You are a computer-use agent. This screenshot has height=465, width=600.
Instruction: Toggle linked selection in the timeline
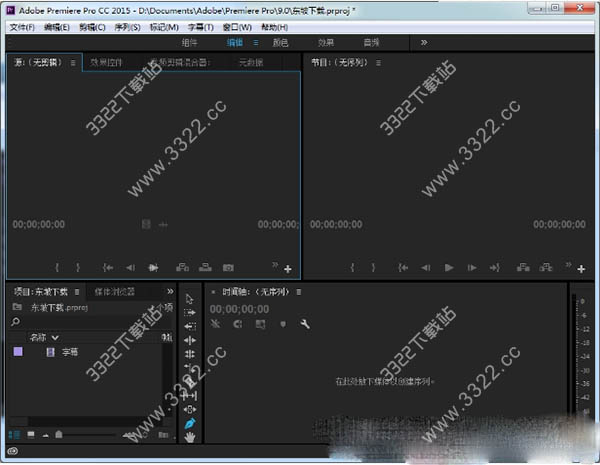pos(260,324)
